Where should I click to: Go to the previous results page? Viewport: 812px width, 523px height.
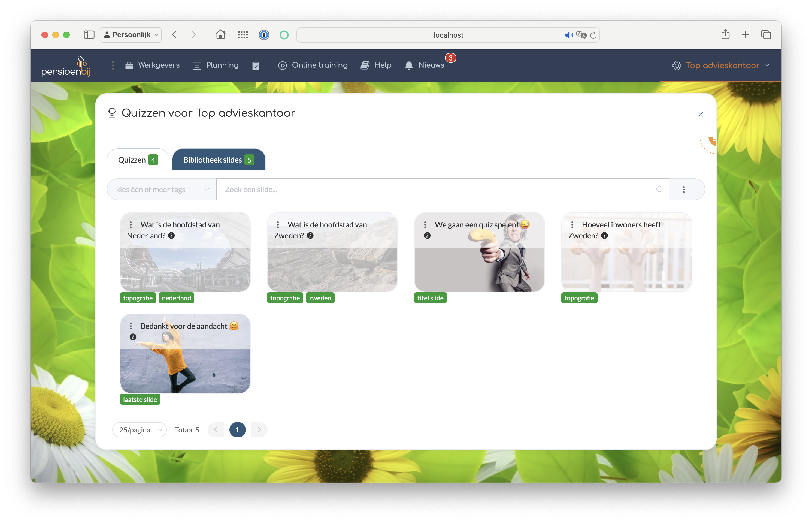click(216, 430)
